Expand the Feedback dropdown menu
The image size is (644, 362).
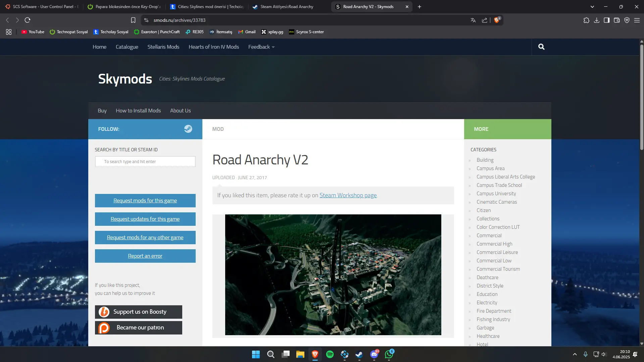(x=261, y=47)
